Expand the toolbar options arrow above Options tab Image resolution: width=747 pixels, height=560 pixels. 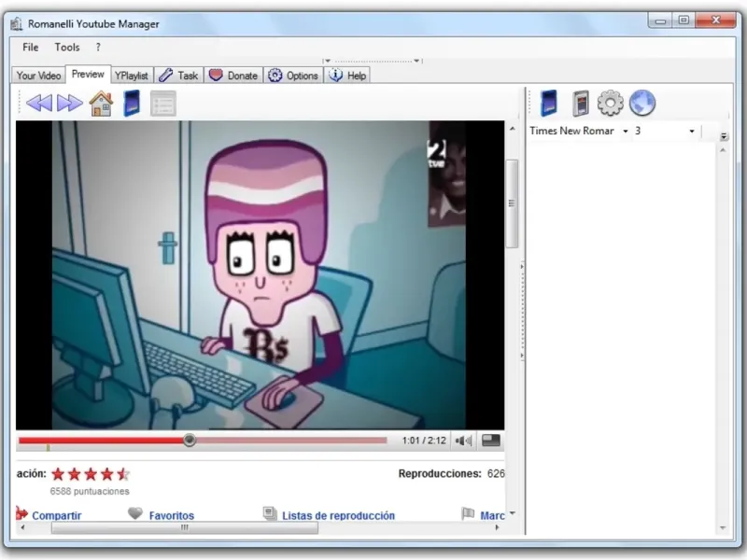(x=416, y=61)
